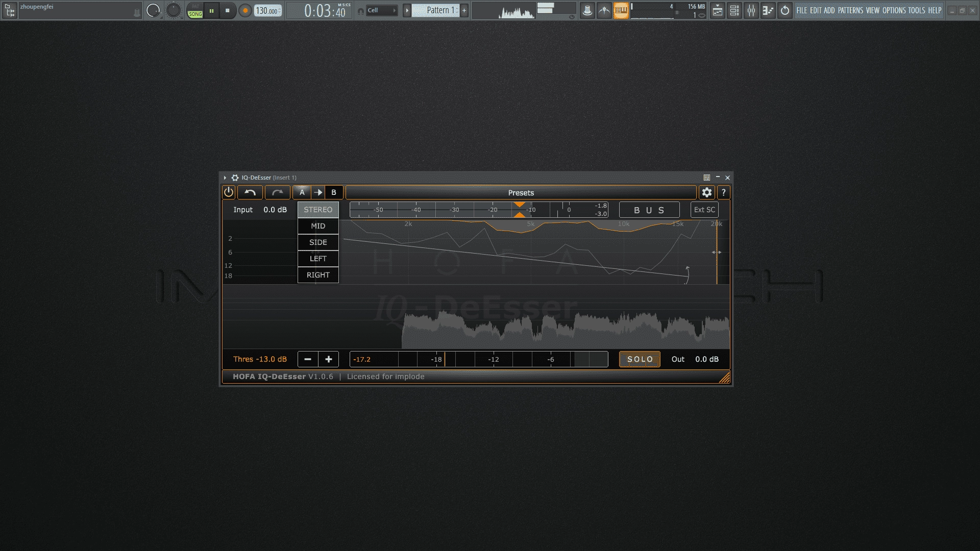
Task: Toggle typing keyboard to piano icon
Action: click(621, 10)
